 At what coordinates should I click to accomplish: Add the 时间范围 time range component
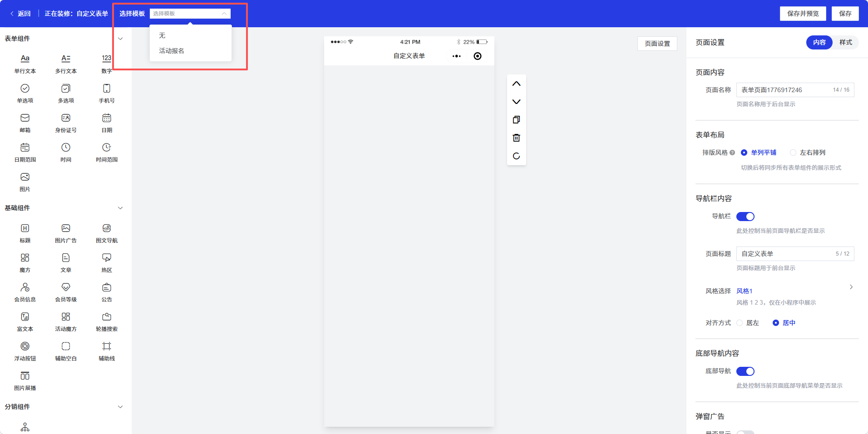point(107,153)
